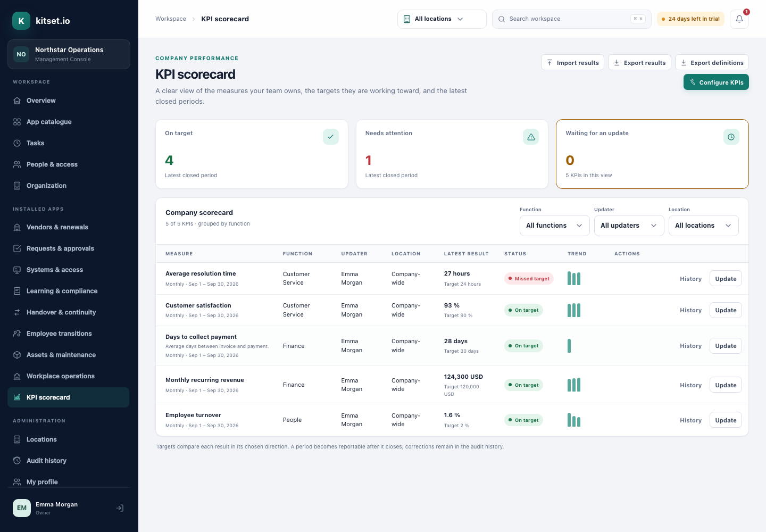766x532 pixels.
Task: Click the trend bar for Days to collect payment
Action: click(x=569, y=346)
